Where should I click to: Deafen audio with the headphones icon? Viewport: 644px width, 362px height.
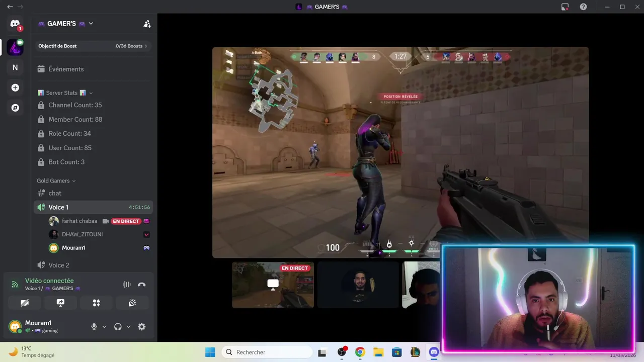[118, 327]
